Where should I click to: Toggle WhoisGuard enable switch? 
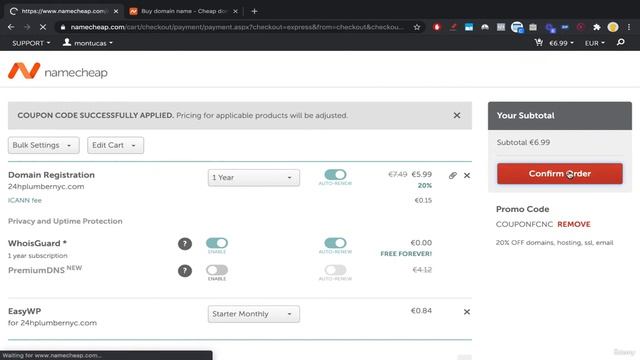pyautogui.click(x=217, y=243)
